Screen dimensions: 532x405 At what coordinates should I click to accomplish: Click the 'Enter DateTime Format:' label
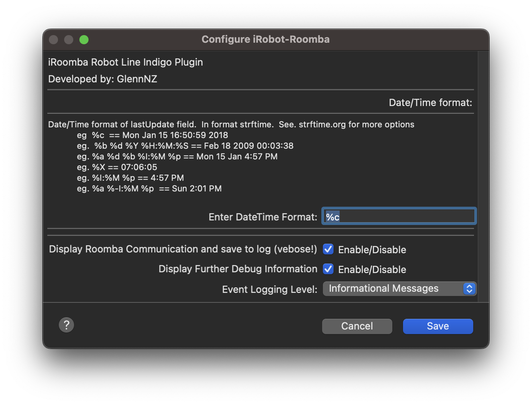263,217
